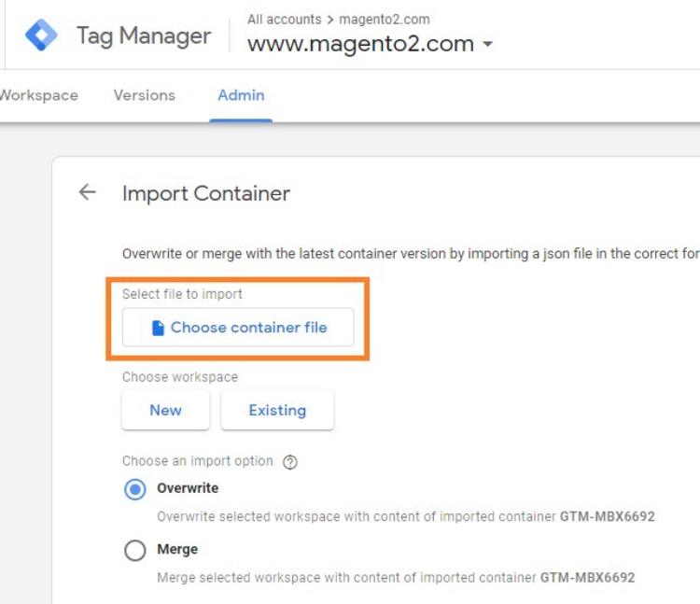
Task: Click the bold Merge option label
Action: 177,550
